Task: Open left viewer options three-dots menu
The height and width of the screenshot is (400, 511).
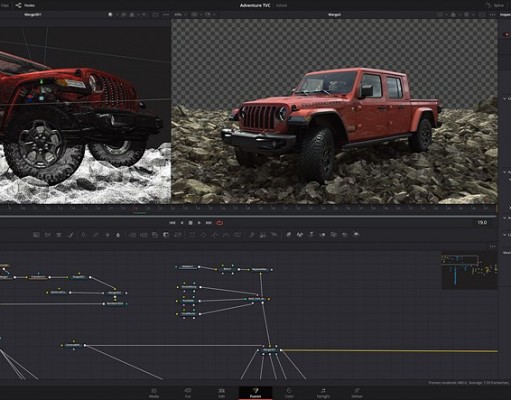Action: coord(166,15)
